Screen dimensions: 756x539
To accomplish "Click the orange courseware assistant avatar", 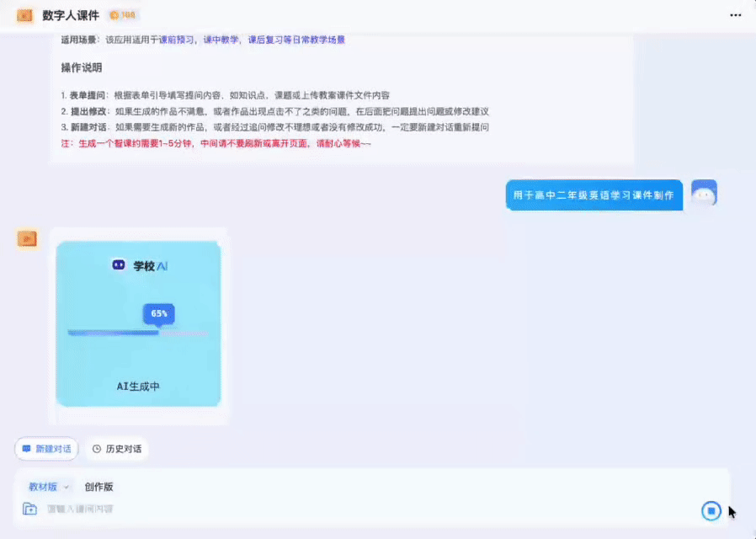I will (27, 238).
